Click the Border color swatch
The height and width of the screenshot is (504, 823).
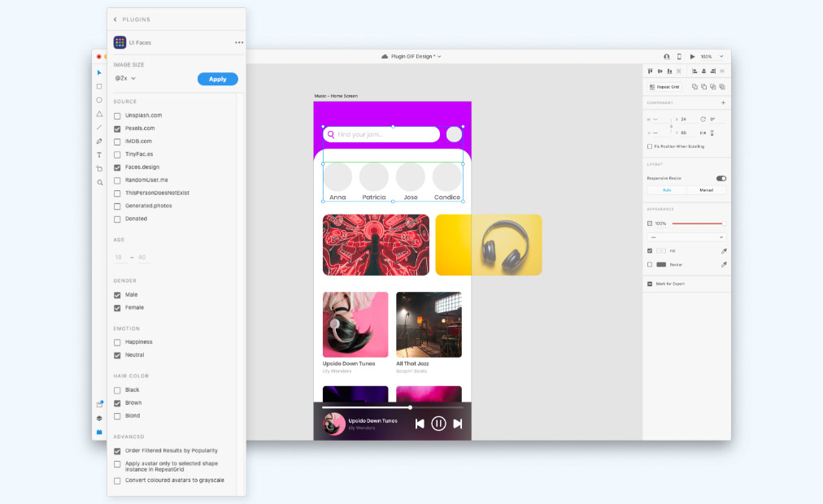point(661,265)
